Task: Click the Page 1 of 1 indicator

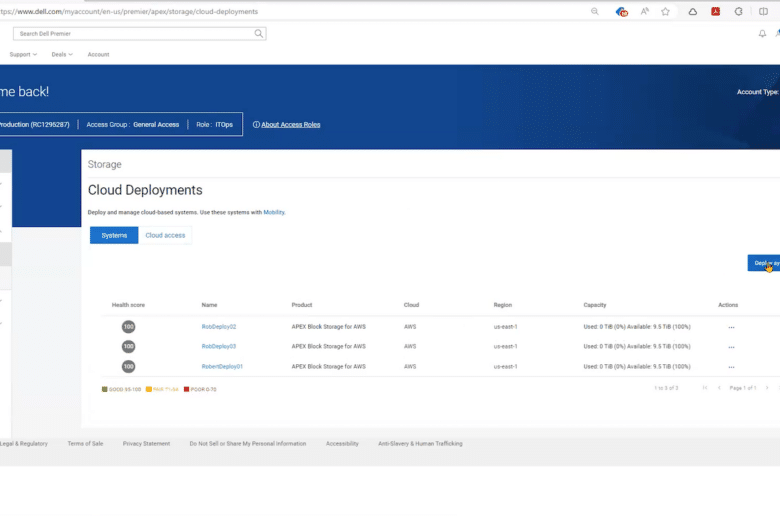Action: (743, 388)
